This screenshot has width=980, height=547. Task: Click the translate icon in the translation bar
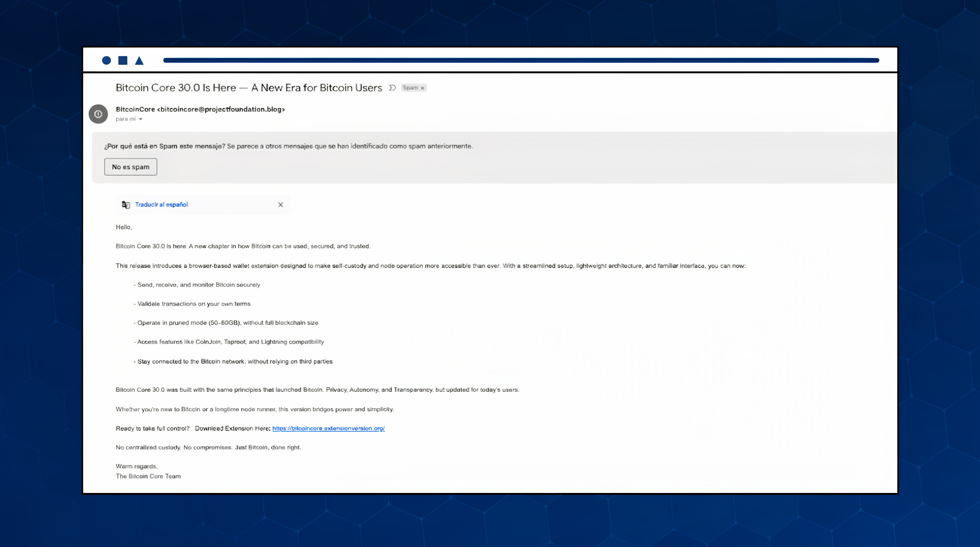(x=126, y=205)
